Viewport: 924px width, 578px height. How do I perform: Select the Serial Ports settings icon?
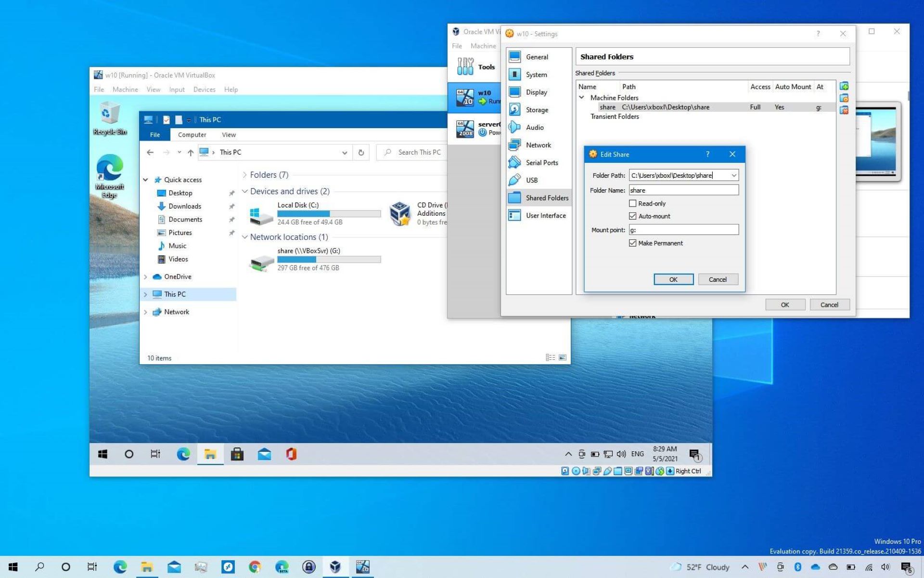pyautogui.click(x=515, y=162)
